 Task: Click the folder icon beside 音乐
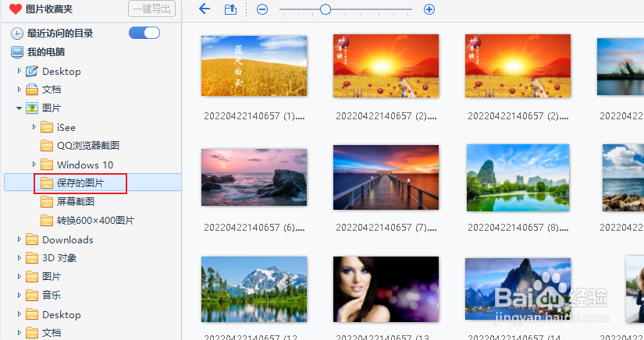(x=32, y=296)
